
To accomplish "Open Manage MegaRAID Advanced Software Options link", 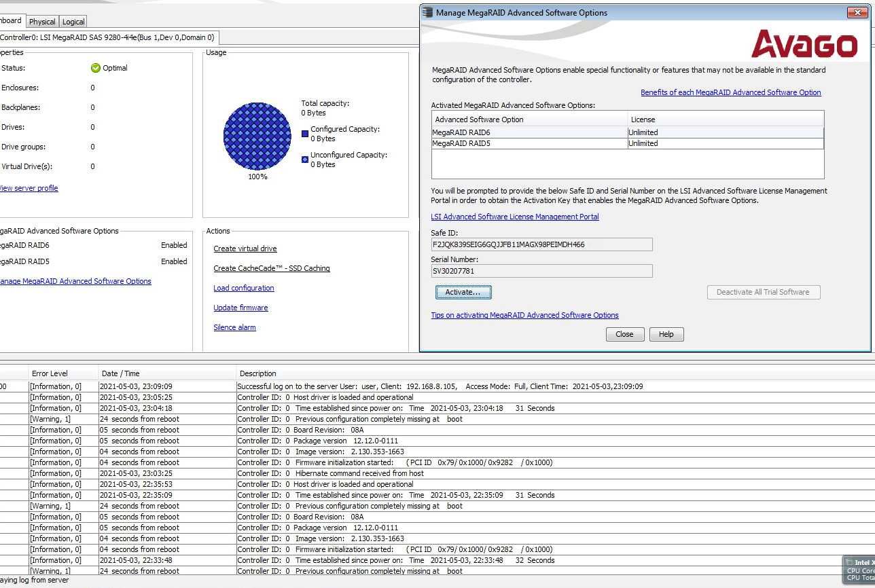I will (75, 281).
